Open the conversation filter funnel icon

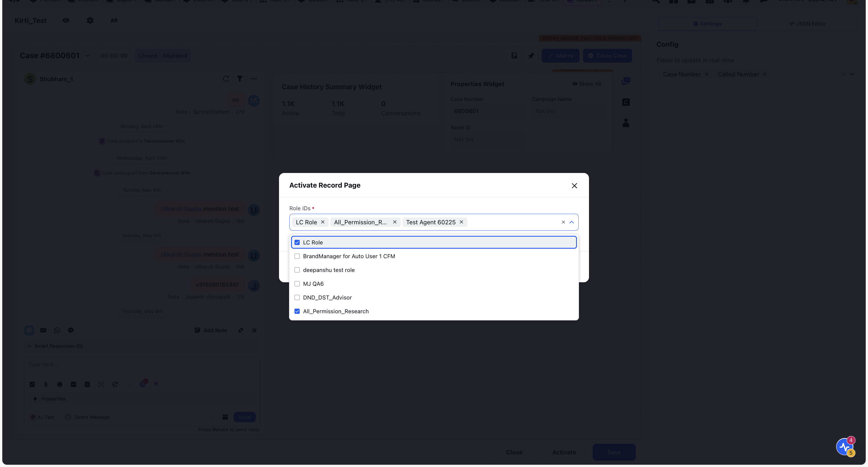[240, 79]
